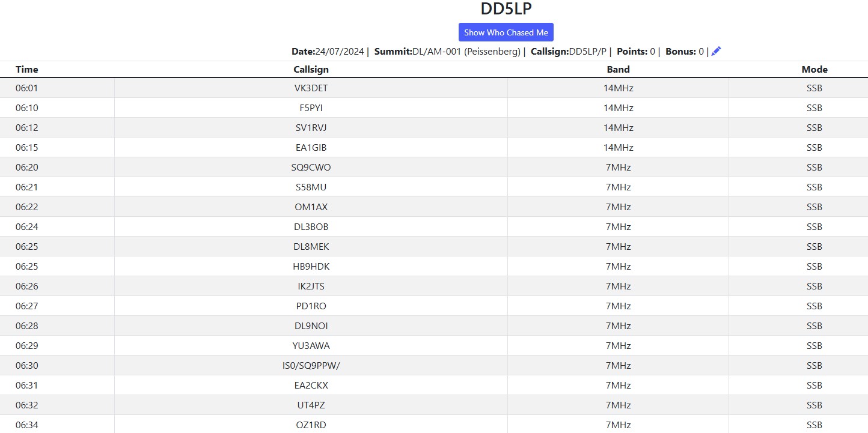868x433 pixels.
Task: Select the VK3DET callsign row
Action: [311, 88]
